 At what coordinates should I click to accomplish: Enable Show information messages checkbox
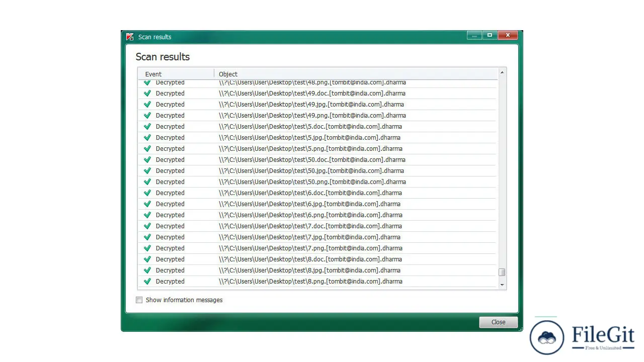(139, 300)
